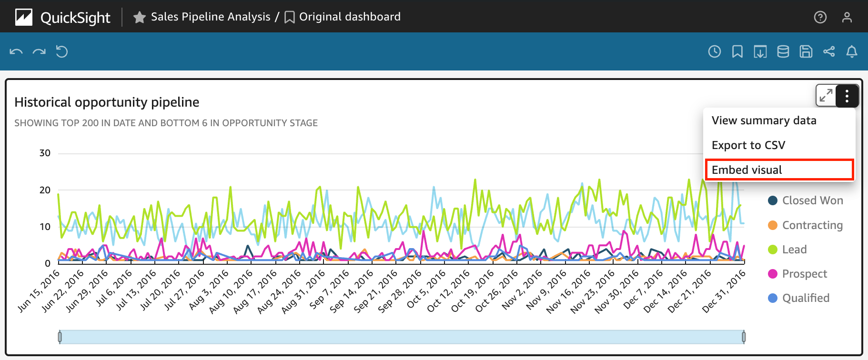This screenshot has width=868, height=360.
Task: Click the share icon
Action: 829,51
